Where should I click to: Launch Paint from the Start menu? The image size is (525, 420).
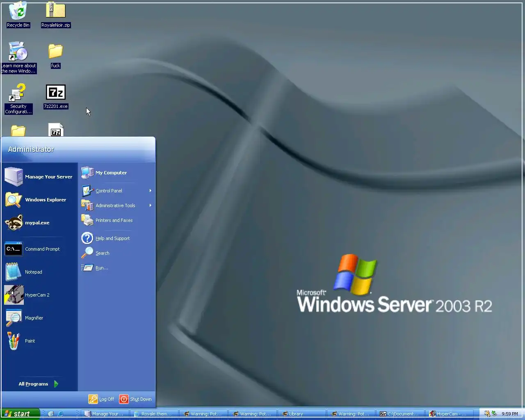coord(39,341)
